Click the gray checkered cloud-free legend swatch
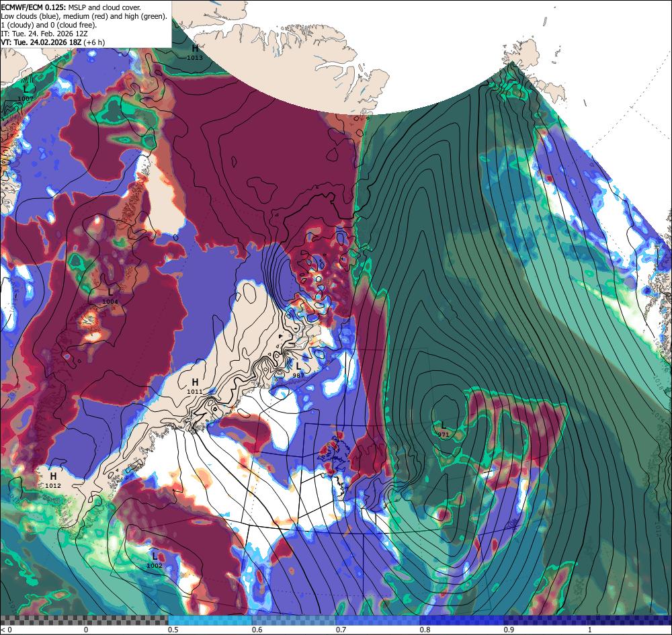672x635 pixels. coord(84,620)
